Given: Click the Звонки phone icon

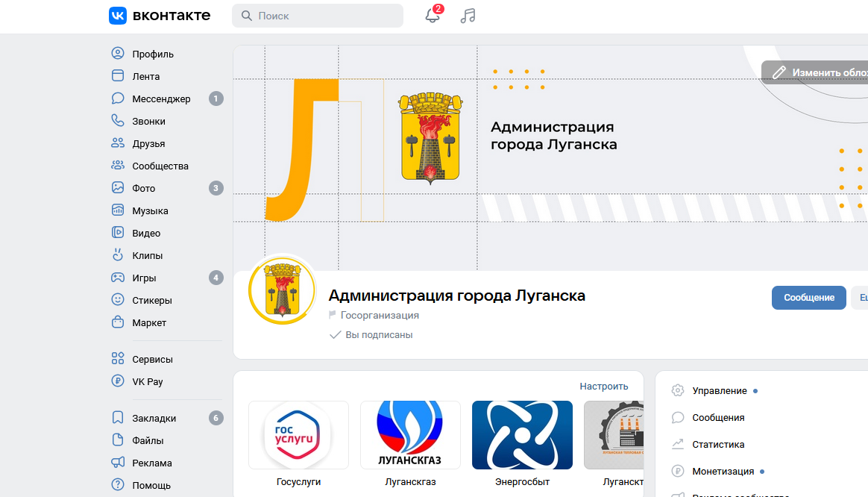Looking at the screenshot, I should [118, 120].
